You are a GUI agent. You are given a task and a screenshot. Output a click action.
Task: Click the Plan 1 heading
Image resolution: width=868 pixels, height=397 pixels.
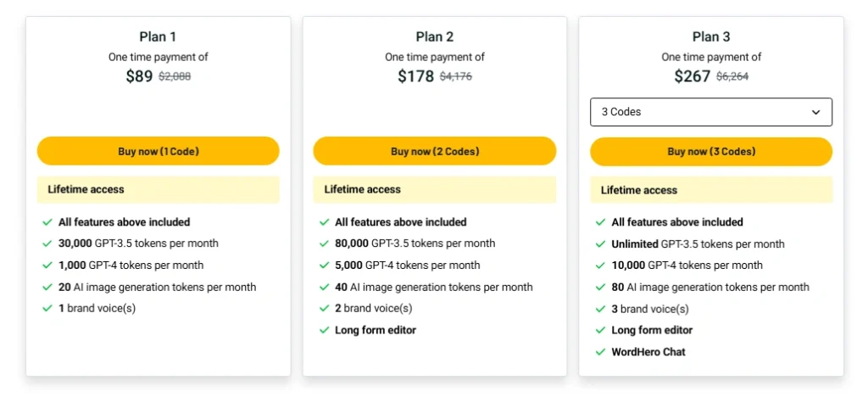point(158,36)
